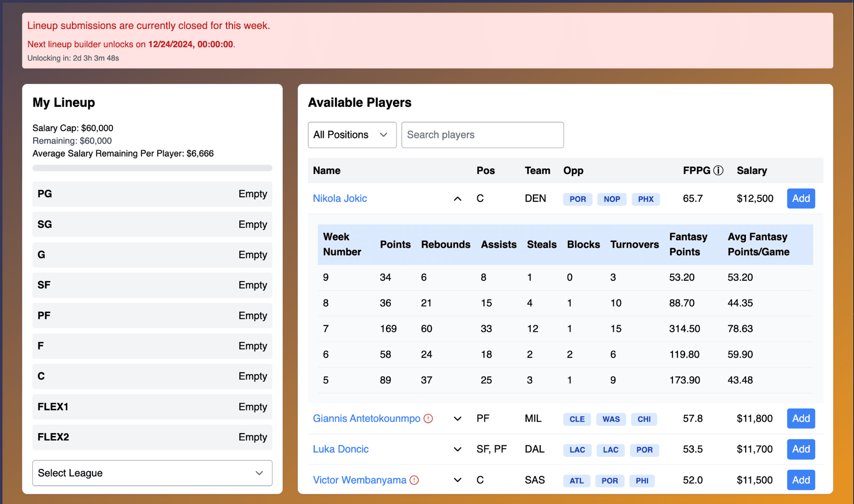Click the PHI opponent badge
Image resolution: width=854 pixels, height=504 pixels.
point(642,480)
